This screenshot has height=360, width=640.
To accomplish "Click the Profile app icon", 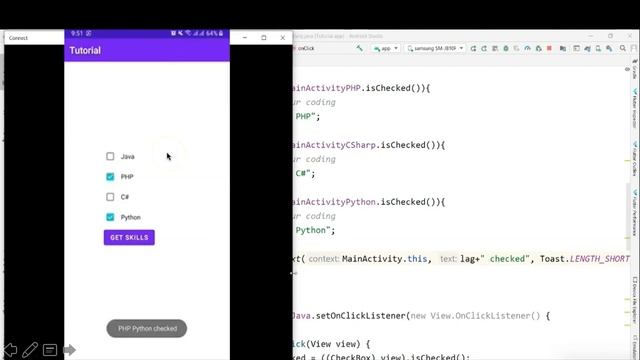I will click(x=527, y=49).
